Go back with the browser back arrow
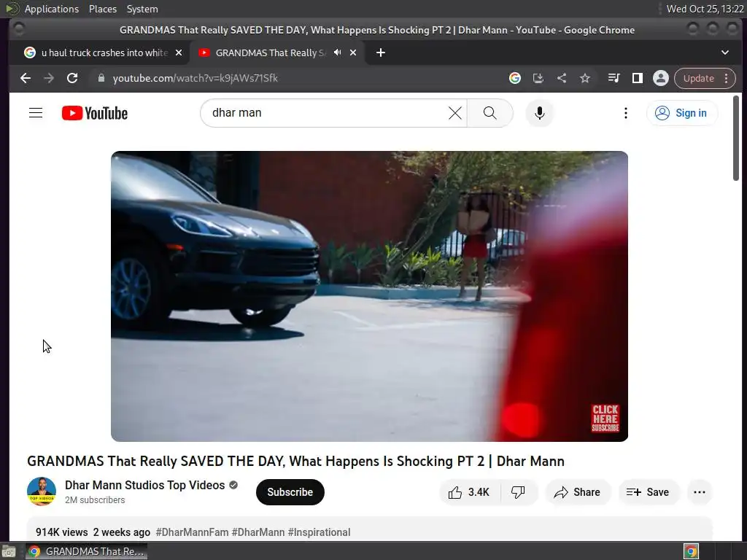 [26, 78]
